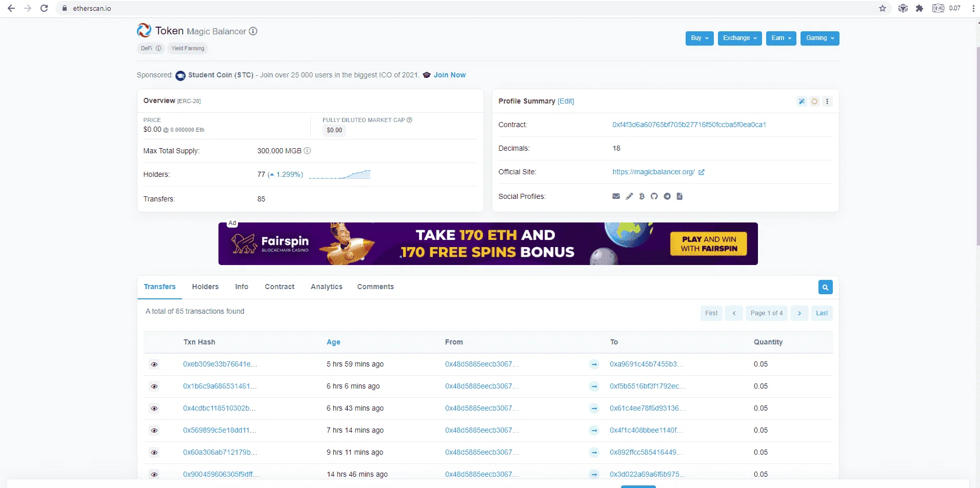Open the whitepaper document icon in Social Profiles

point(679,196)
